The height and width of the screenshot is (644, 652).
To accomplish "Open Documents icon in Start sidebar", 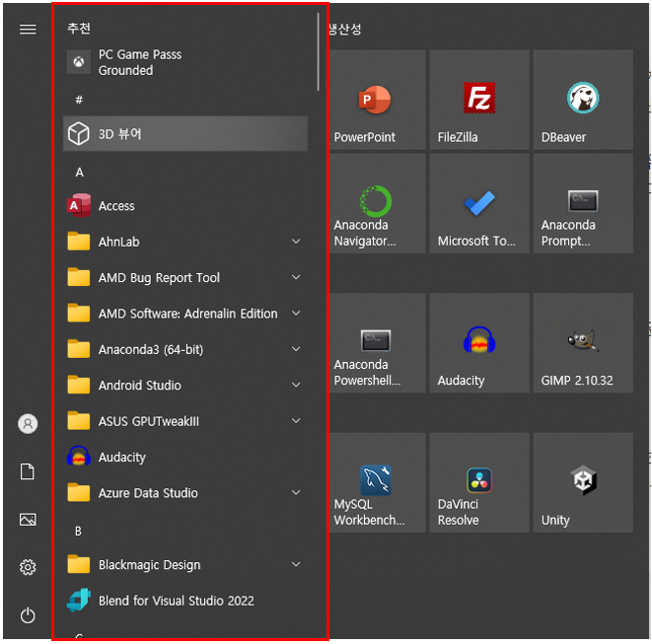I will click(x=28, y=471).
